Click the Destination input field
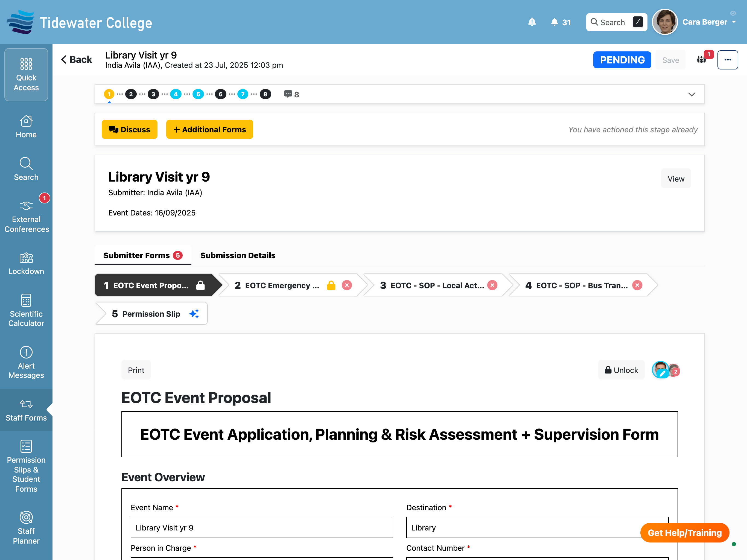The image size is (747, 560). click(x=537, y=527)
